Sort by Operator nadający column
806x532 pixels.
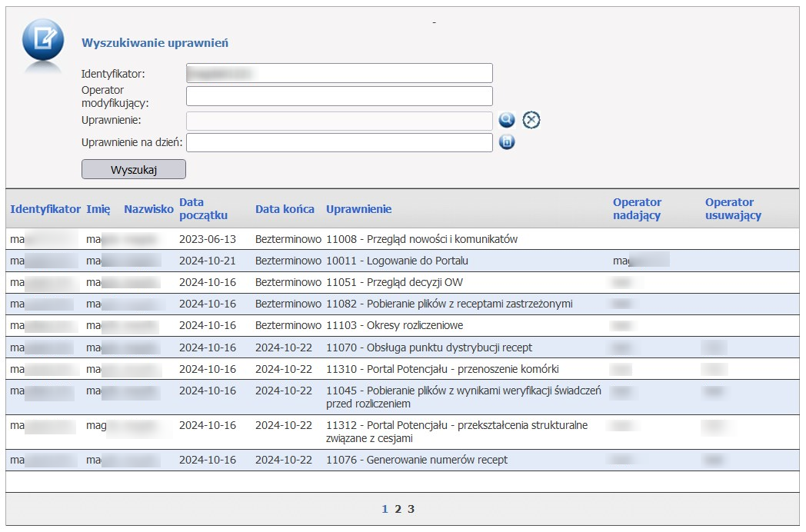tap(637, 209)
